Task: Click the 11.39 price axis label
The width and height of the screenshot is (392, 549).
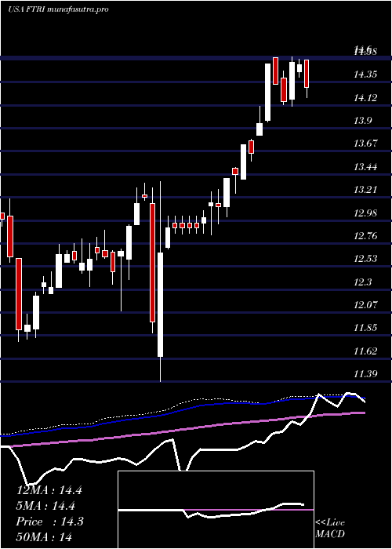Action: tap(365, 374)
